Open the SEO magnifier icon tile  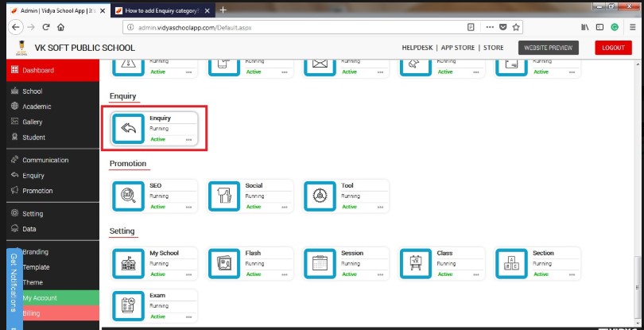click(x=128, y=196)
